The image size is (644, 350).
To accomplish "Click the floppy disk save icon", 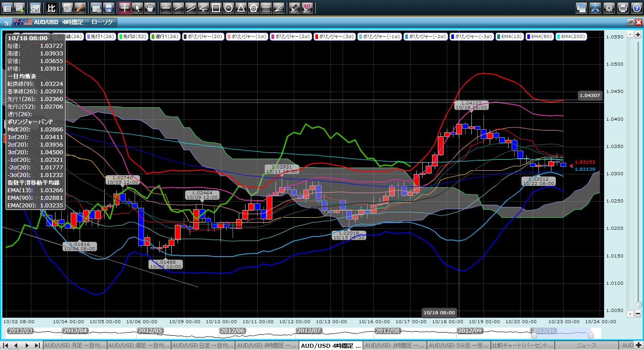I will [108, 8].
